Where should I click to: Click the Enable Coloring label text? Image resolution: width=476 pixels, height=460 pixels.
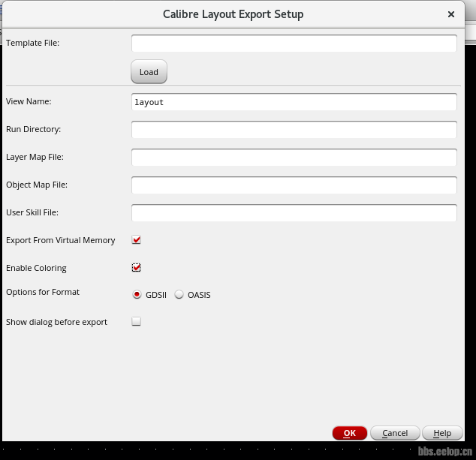[36, 268]
